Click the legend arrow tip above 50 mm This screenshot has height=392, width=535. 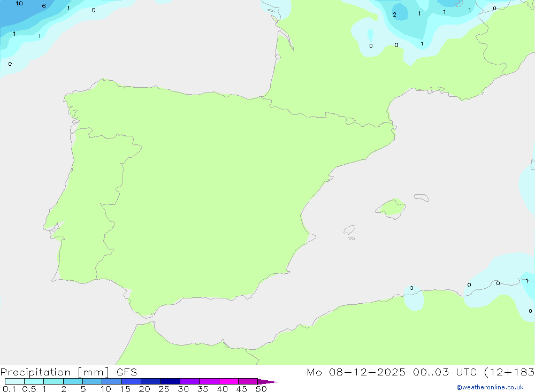point(268,382)
